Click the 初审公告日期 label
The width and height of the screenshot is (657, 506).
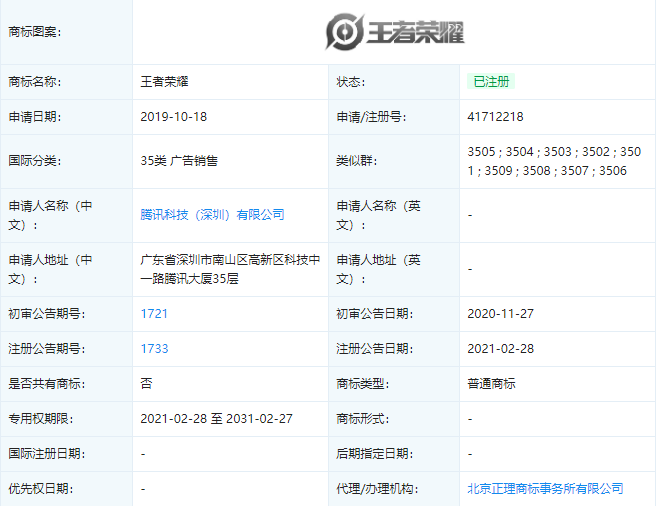[x=375, y=314]
